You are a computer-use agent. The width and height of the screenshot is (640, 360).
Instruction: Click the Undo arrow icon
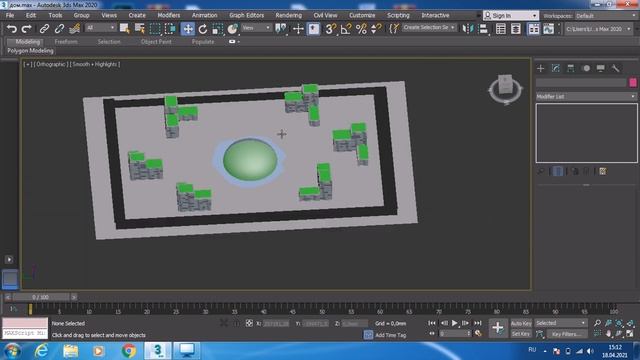pyautogui.click(x=12, y=29)
